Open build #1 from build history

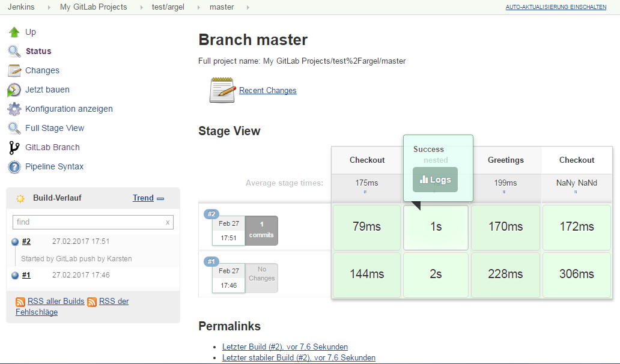pyautogui.click(x=26, y=275)
